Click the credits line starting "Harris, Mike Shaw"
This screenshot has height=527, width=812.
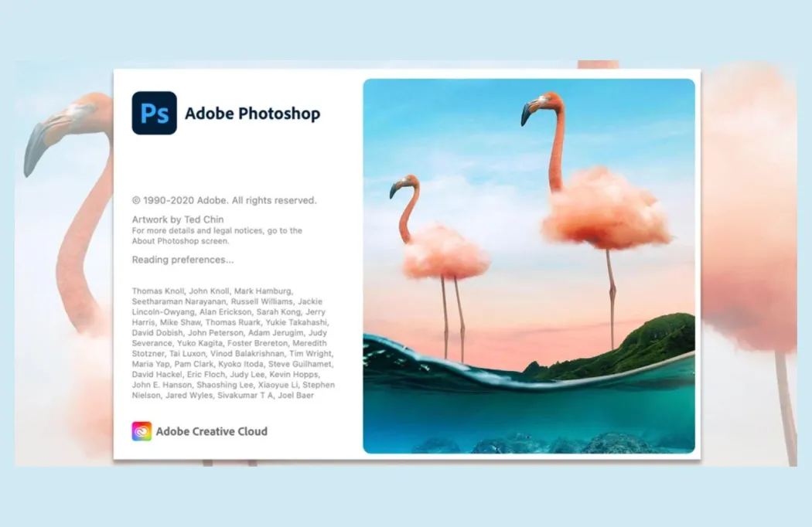[230, 322]
